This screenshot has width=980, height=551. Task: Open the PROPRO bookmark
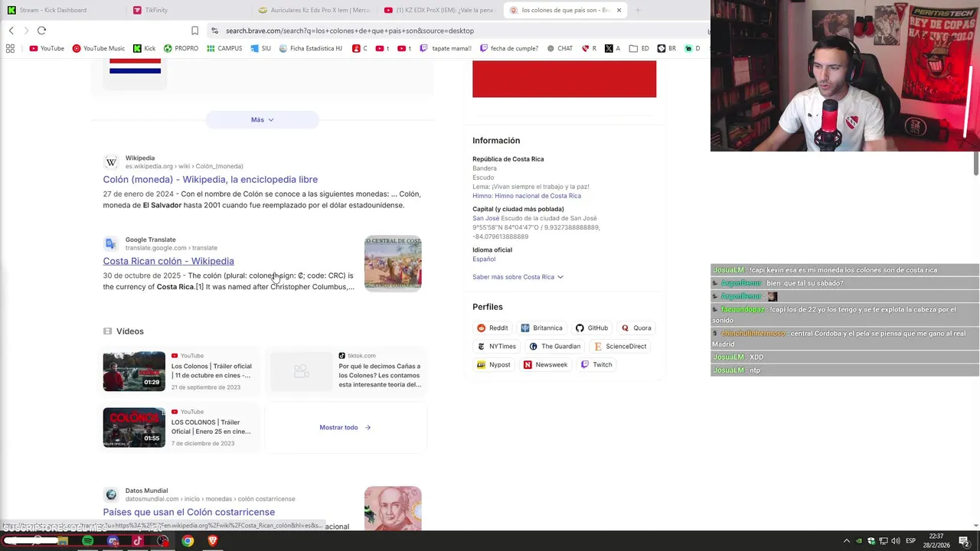pos(181,48)
